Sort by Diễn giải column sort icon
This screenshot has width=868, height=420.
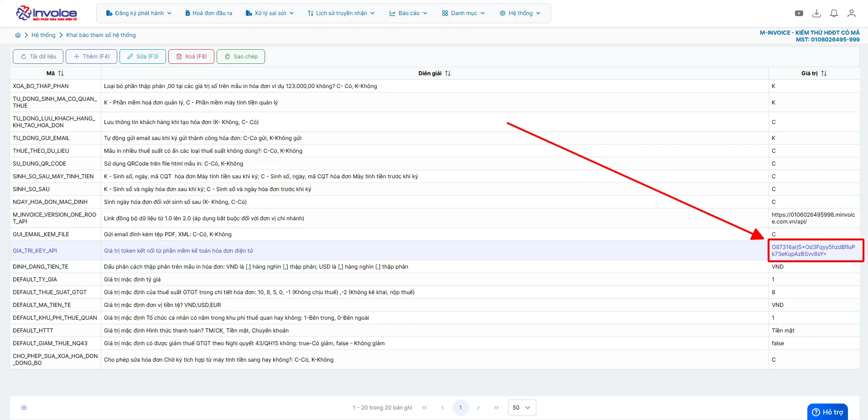448,73
